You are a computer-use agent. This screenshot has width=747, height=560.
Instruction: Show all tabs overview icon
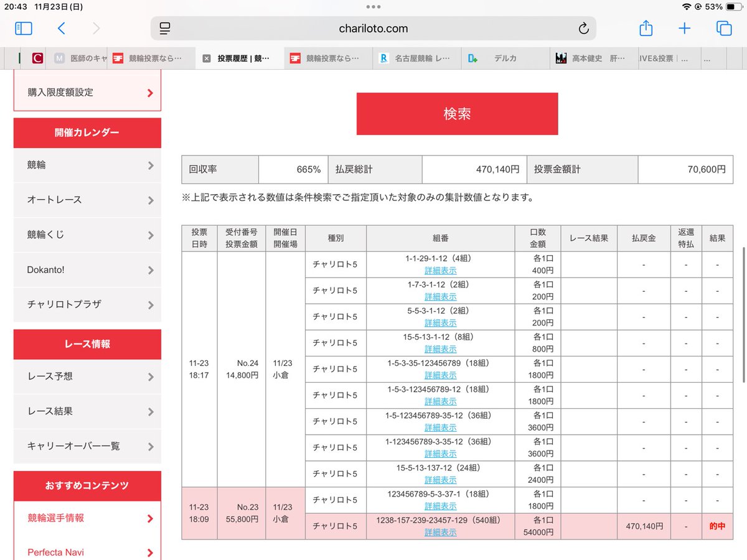724,29
